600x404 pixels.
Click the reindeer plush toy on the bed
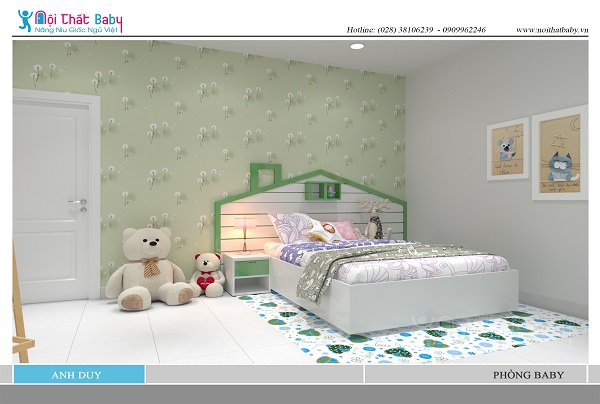(x=374, y=221)
